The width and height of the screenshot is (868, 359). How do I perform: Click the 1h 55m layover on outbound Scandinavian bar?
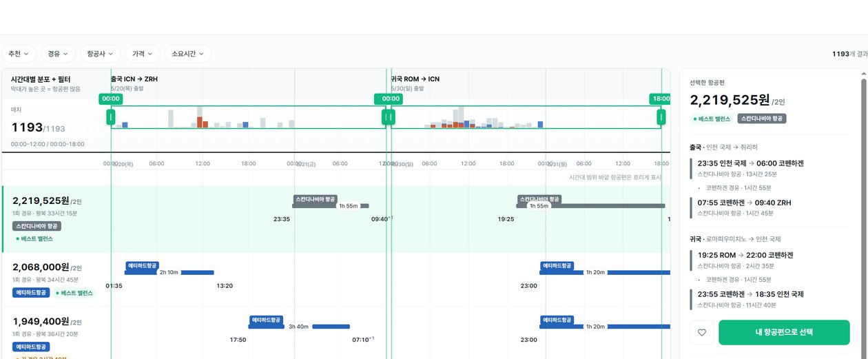348,206
